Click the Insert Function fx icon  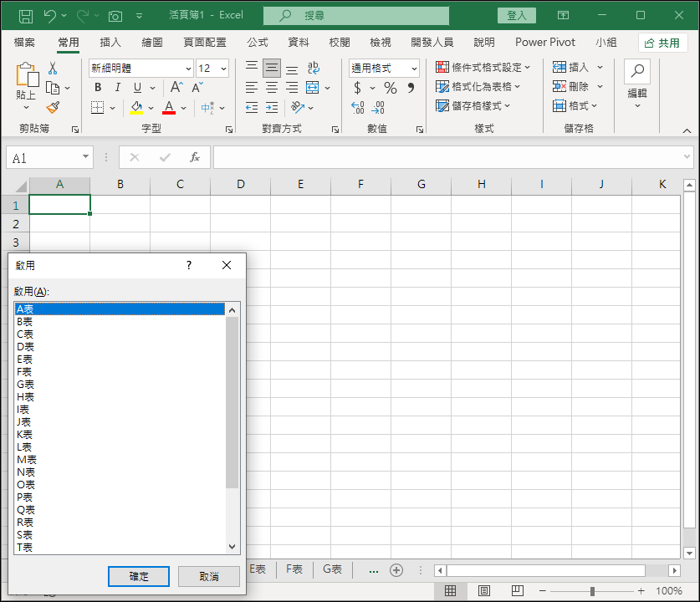coord(195,157)
